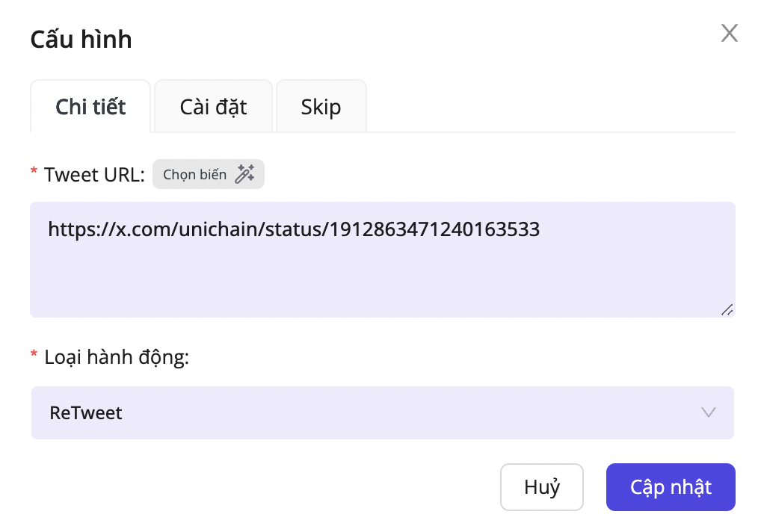Switch to the Chi tiết tab
The image size is (761, 532).
90,107
